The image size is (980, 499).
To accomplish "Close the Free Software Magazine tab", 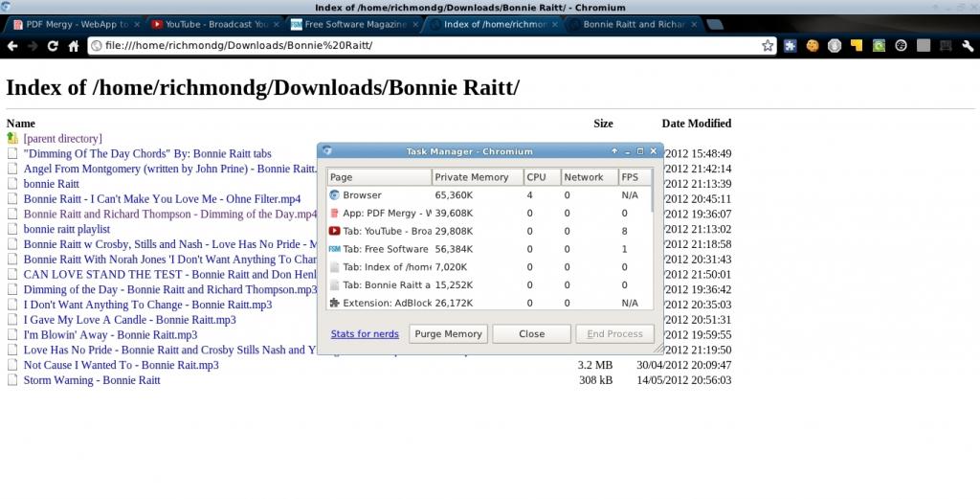I will 415,24.
